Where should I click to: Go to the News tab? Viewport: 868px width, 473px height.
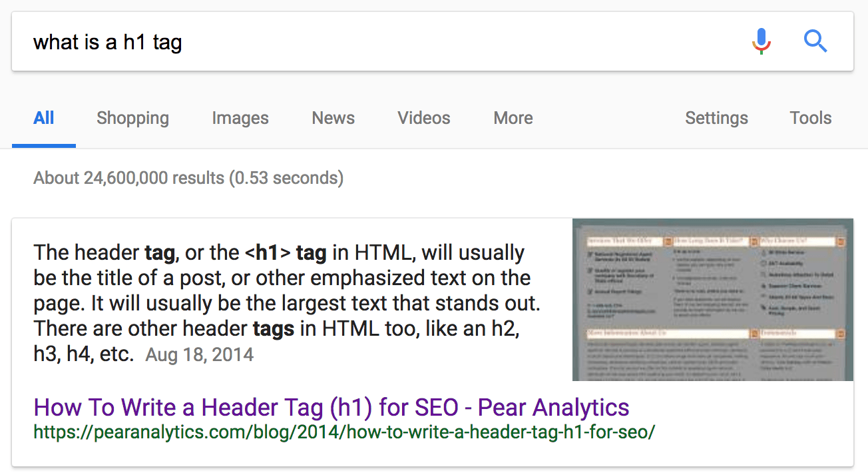[x=333, y=119]
